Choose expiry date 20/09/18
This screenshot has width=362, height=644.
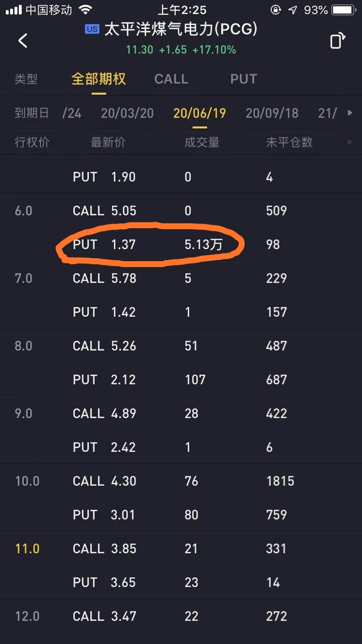272,113
